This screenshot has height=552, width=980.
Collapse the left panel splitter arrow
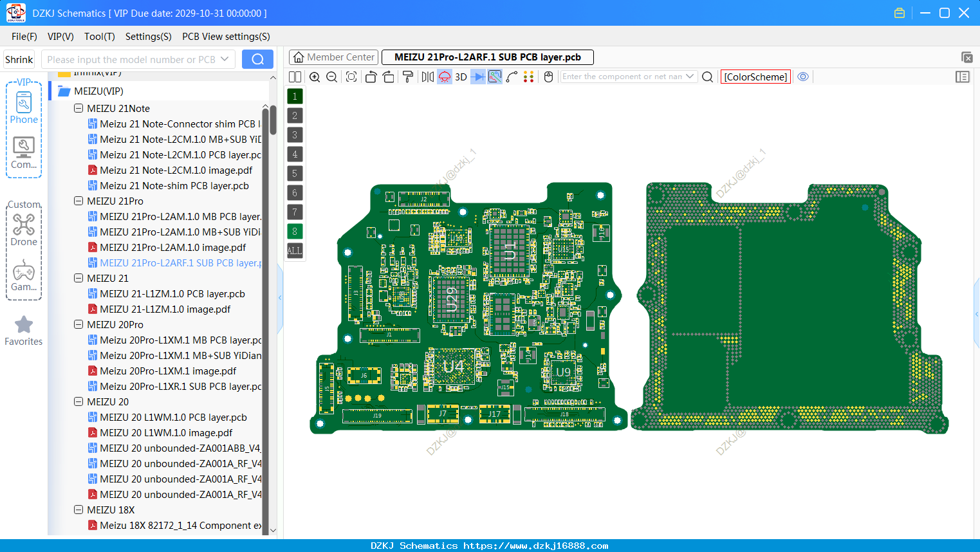(x=280, y=298)
